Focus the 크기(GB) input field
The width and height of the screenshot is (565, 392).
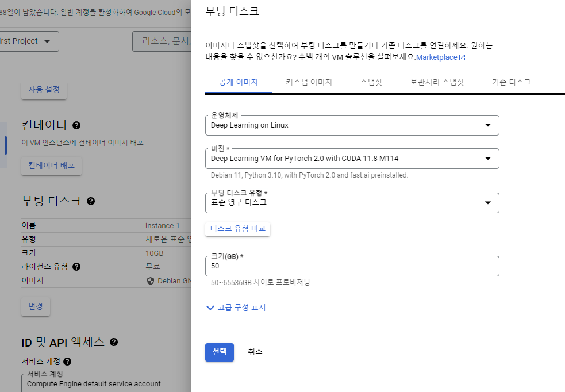(352, 266)
